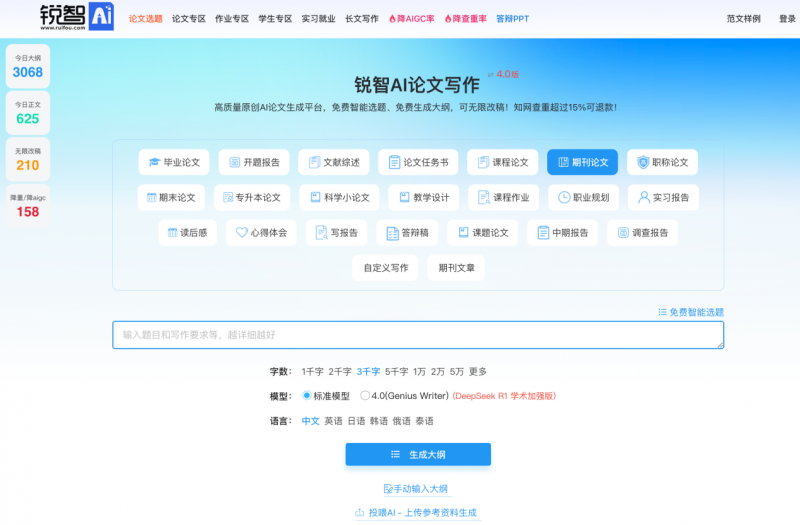Open 免费智能选题 link

coord(691,312)
